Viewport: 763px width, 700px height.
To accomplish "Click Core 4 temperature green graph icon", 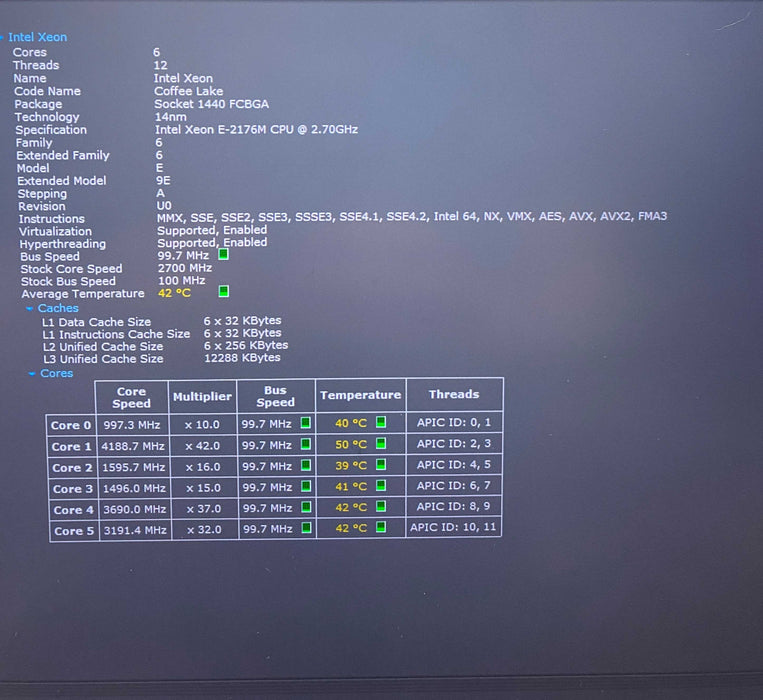I will (381, 506).
